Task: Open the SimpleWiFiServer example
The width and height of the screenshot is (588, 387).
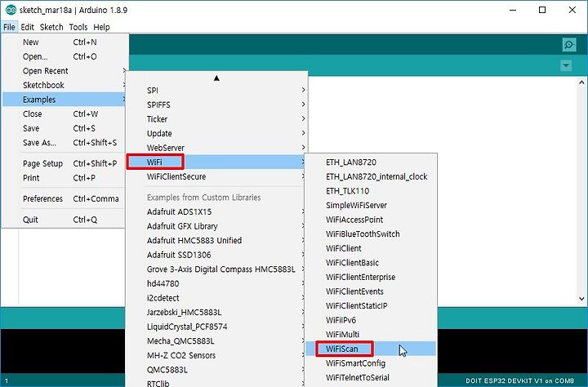Action: [x=371, y=205]
